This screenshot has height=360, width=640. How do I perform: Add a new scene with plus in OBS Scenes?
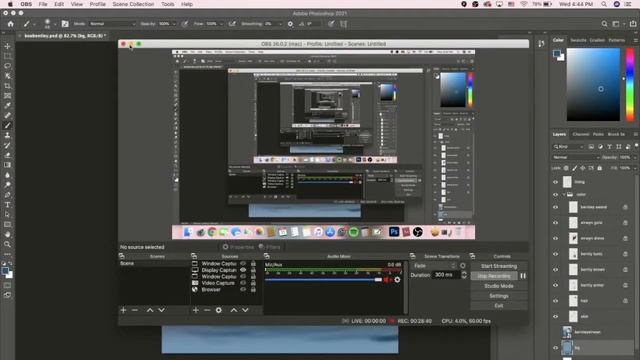pos(123,310)
